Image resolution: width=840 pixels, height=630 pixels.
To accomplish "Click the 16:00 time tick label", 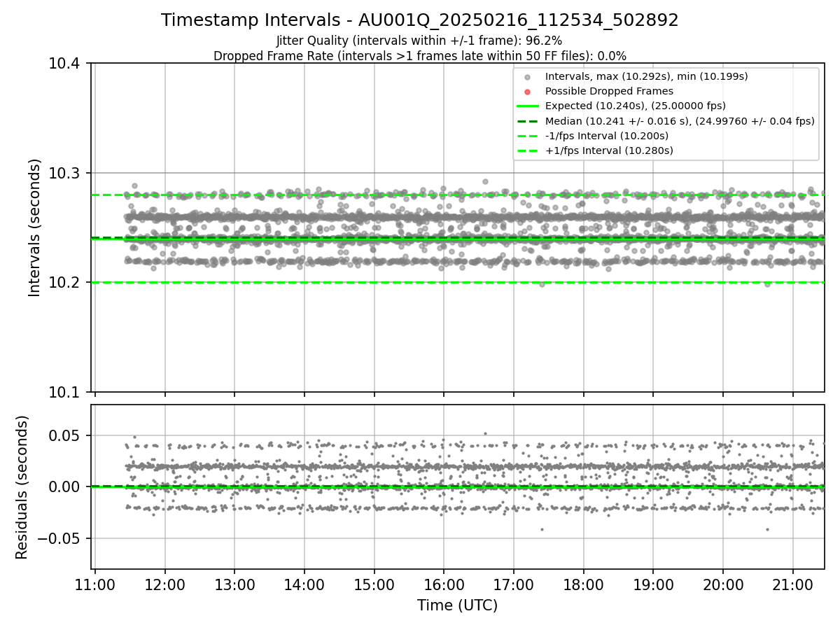I will pyautogui.click(x=444, y=584).
